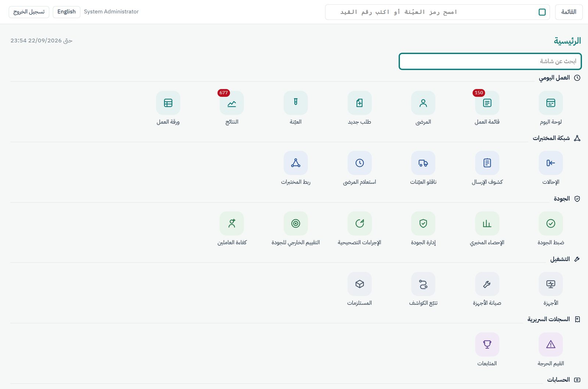Open الإجراءات التصحيحية corrective actions icon
This screenshot has height=389, width=588.
tap(359, 223)
